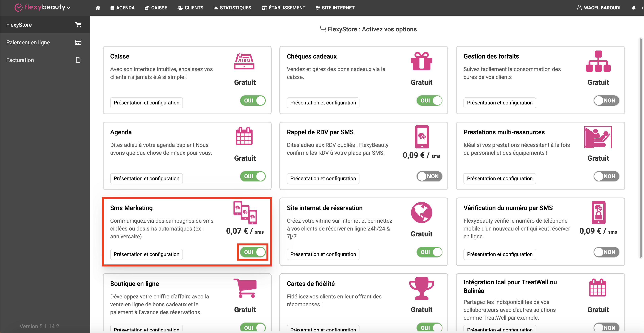Screen dimensions: 644x333
Task: Click the home icon in top navigation
Action: (98, 8)
